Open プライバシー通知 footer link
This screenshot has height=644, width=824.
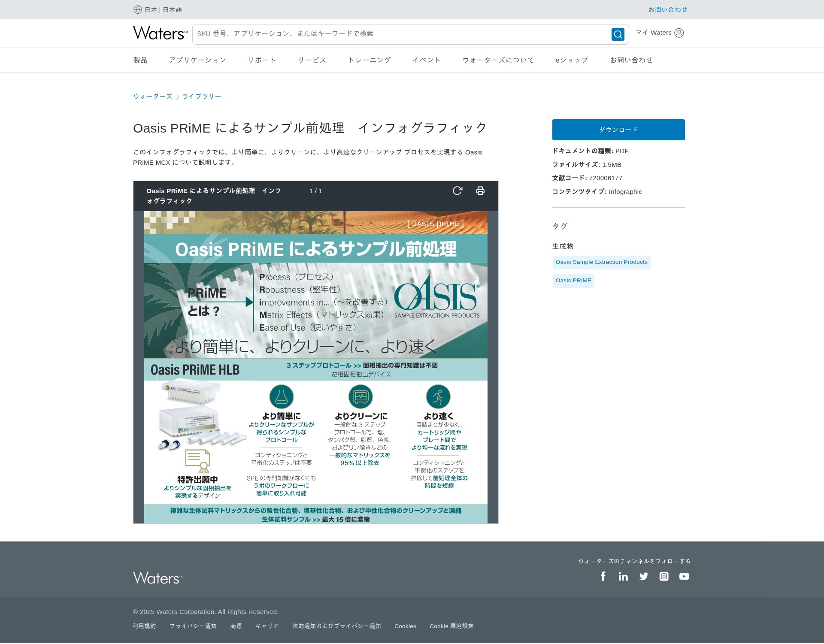pyautogui.click(x=193, y=626)
